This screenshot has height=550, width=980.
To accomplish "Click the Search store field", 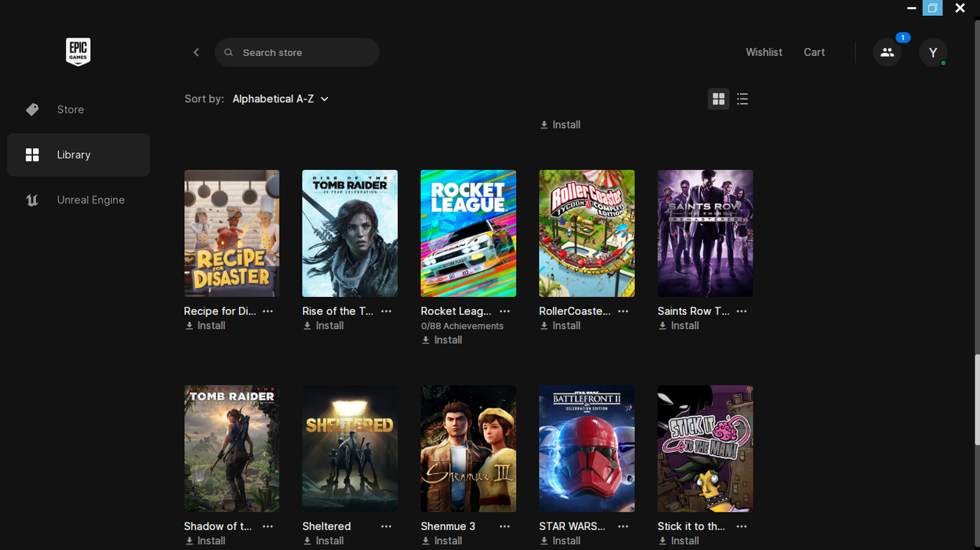I will coord(297,52).
